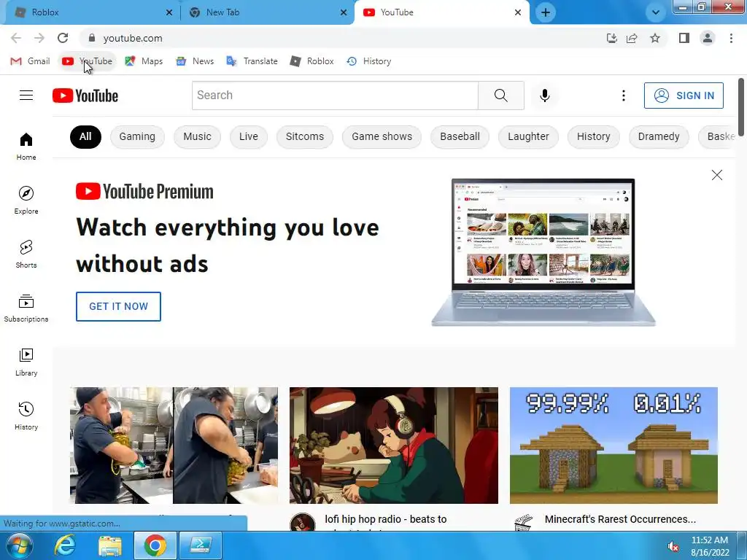Focus the YouTube search field
The image size is (747, 560).
335,96
